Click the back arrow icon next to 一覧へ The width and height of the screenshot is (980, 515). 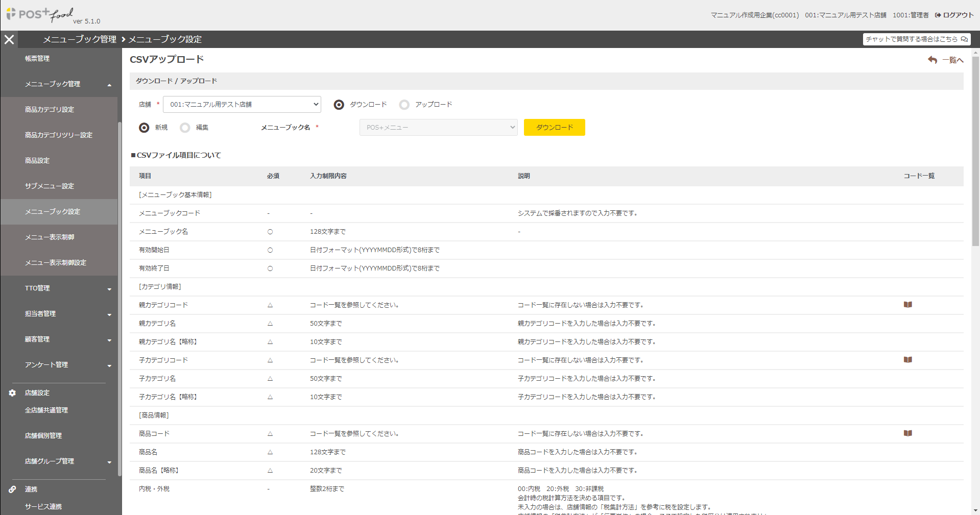[933, 60]
